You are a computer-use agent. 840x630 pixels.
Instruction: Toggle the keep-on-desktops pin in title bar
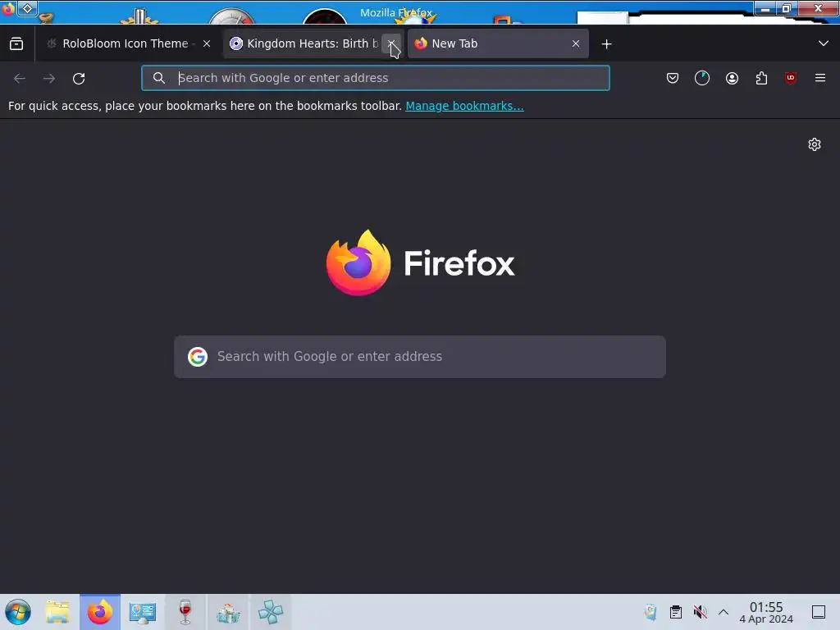[27, 8]
